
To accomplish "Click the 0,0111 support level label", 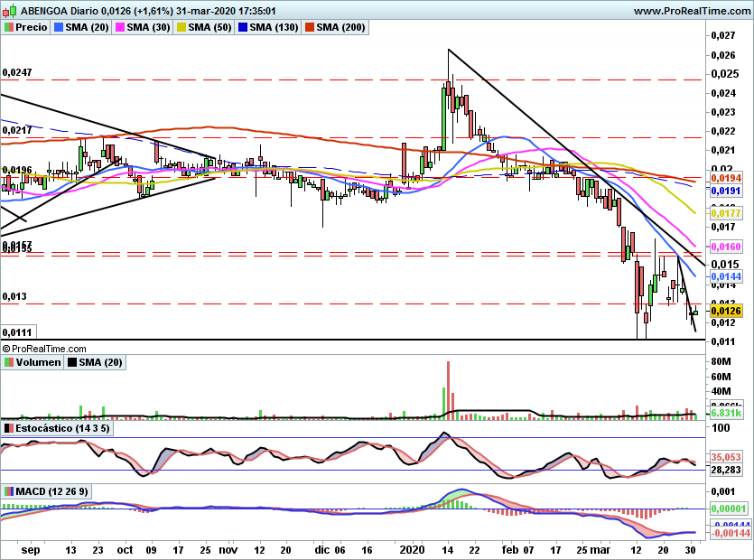I will pyautogui.click(x=17, y=332).
